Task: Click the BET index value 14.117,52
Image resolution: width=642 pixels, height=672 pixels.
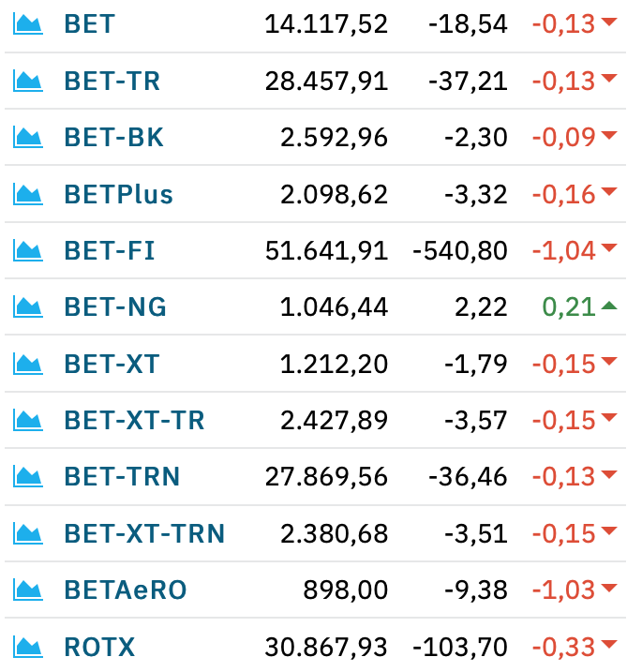Action: point(326,24)
